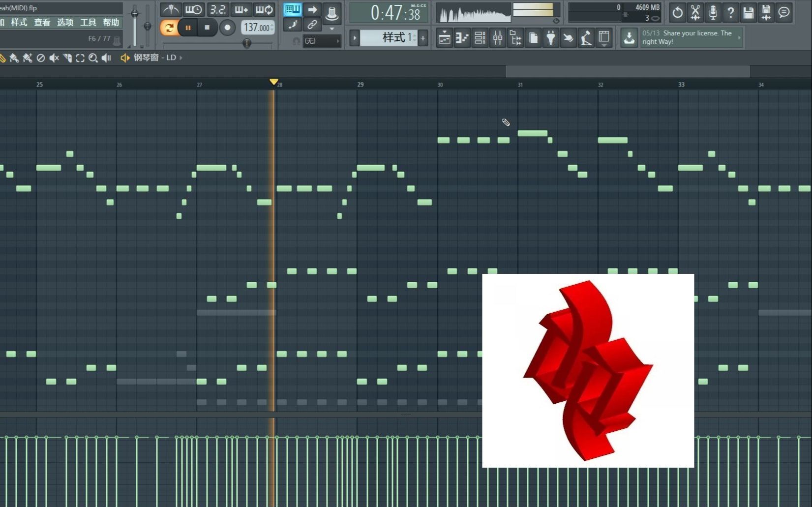This screenshot has height=507, width=812.
Task: Click the 137.000 tempo field
Action: point(258,28)
